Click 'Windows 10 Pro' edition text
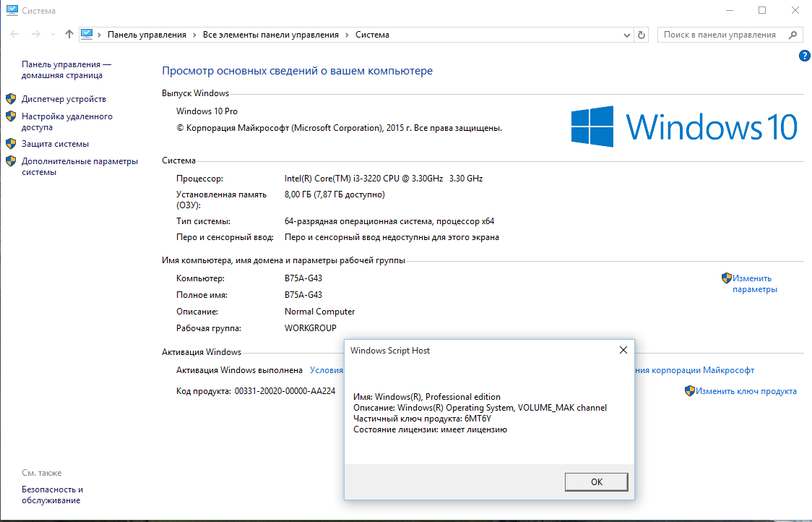The image size is (812, 522). pos(207,111)
